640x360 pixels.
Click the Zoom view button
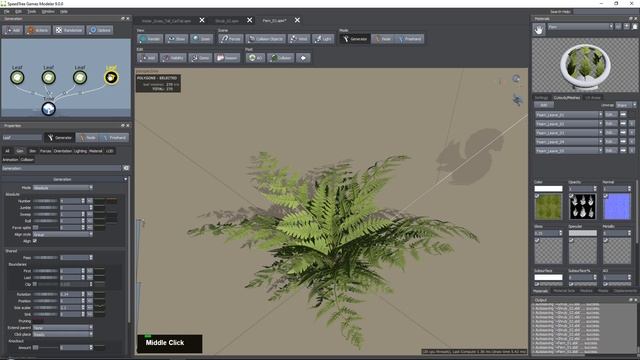tap(202, 39)
